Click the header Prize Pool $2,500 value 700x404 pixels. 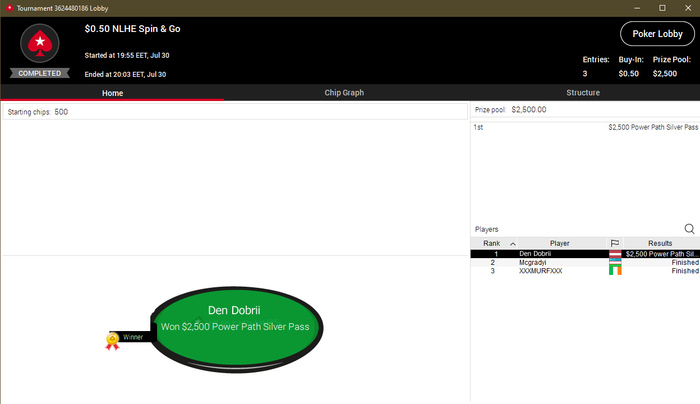665,74
